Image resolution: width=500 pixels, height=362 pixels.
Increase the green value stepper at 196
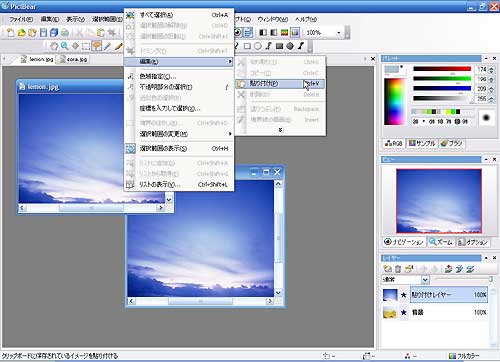click(x=491, y=77)
